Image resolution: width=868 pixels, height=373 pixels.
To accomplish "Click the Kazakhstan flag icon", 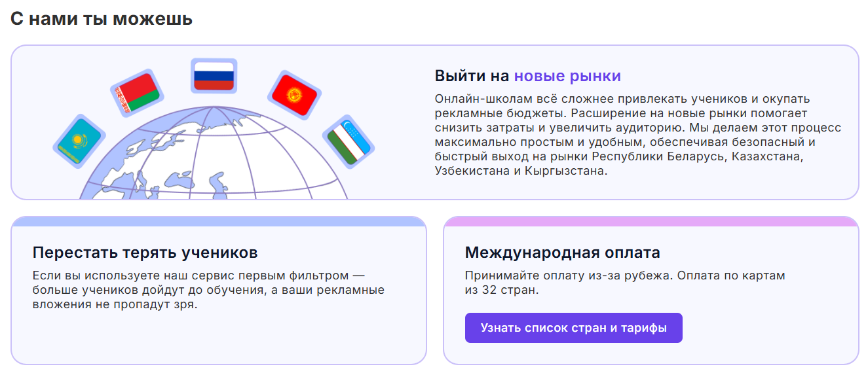I will [79, 141].
